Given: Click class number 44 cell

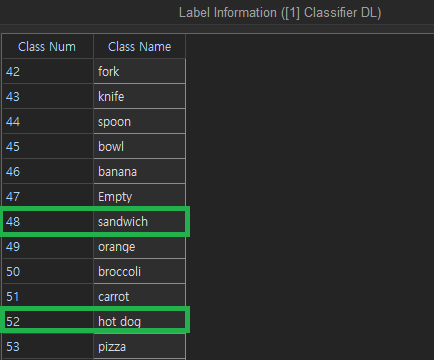Looking at the screenshot, I should pyautogui.click(x=48, y=121).
